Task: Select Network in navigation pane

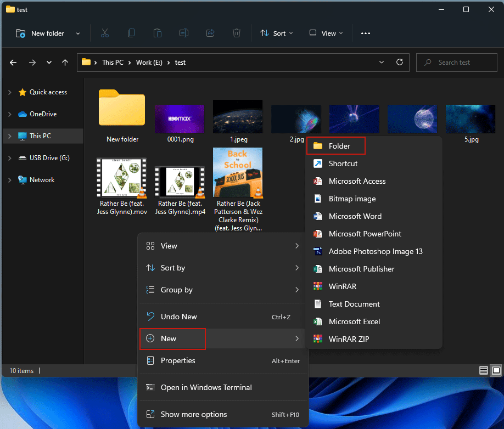Action: pos(42,180)
